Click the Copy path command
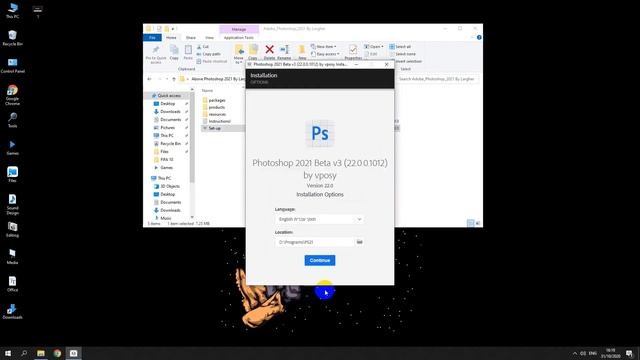Screen dimensions: 640x360 pos(209,54)
